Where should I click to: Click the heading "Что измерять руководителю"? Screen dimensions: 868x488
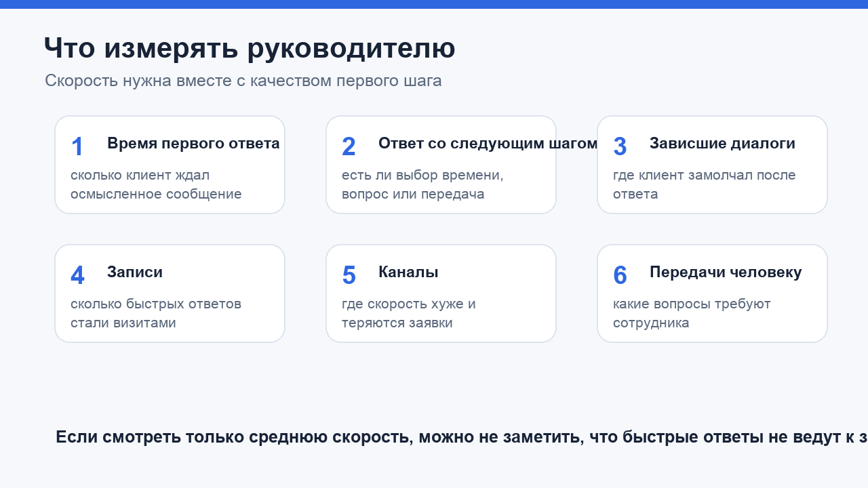click(x=250, y=48)
